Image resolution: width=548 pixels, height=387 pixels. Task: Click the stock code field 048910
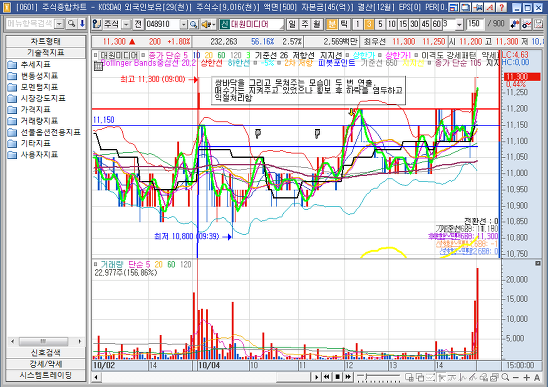(x=163, y=24)
